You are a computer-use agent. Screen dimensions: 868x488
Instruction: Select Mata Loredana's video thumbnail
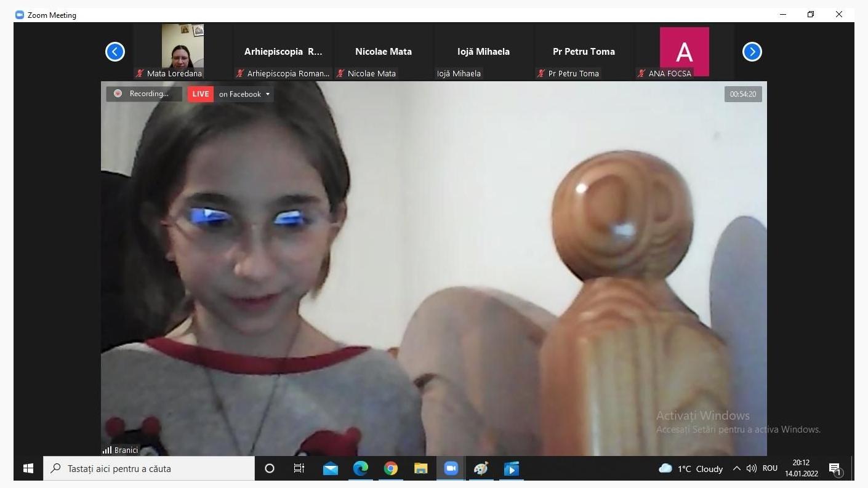(x=182, y=47)
